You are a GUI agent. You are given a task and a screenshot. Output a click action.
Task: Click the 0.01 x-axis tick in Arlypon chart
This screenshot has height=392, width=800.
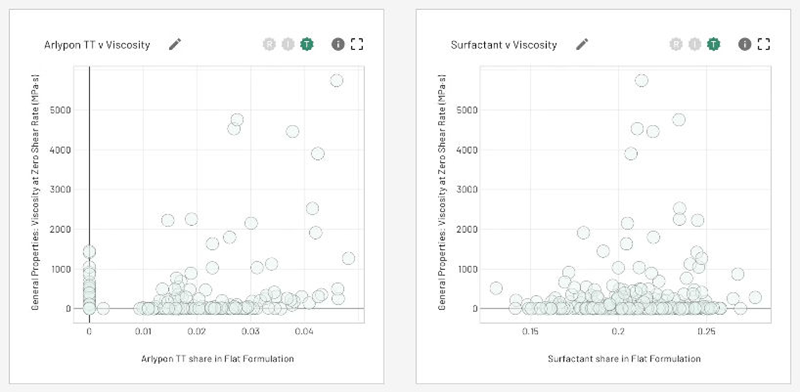143,332
